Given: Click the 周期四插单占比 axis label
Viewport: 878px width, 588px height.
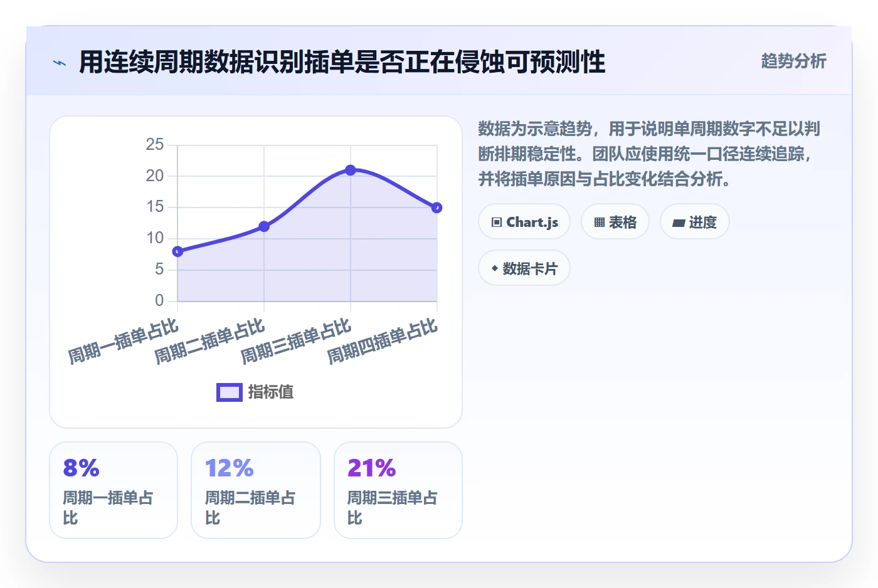Looking at the screenshot, I should pyautogui.click(x=383, y=342).
